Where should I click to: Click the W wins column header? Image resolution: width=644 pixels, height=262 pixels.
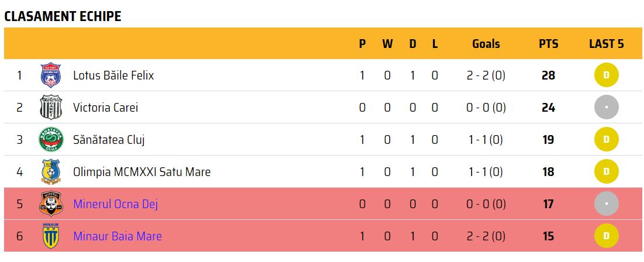point(387,44)
